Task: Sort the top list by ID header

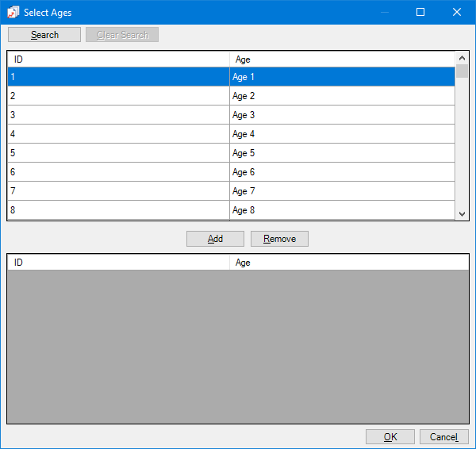Action: (x=119, y=59)
